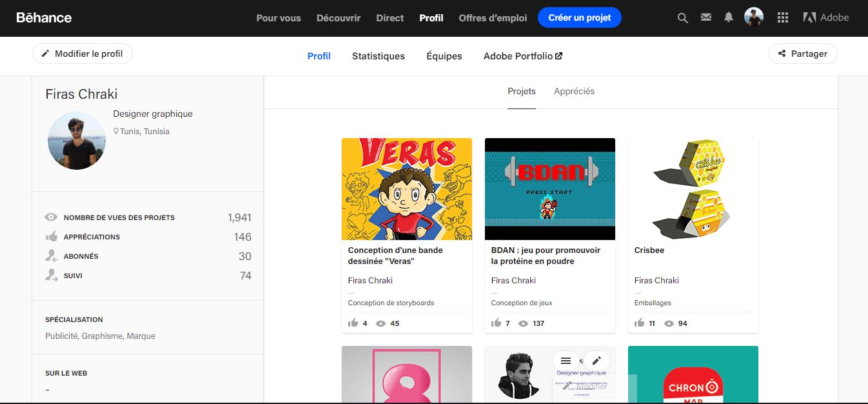Viewport: 868px width, 404px height.
Task: Open the Crisbee packaging thumbnail
Action: [693, 189]
